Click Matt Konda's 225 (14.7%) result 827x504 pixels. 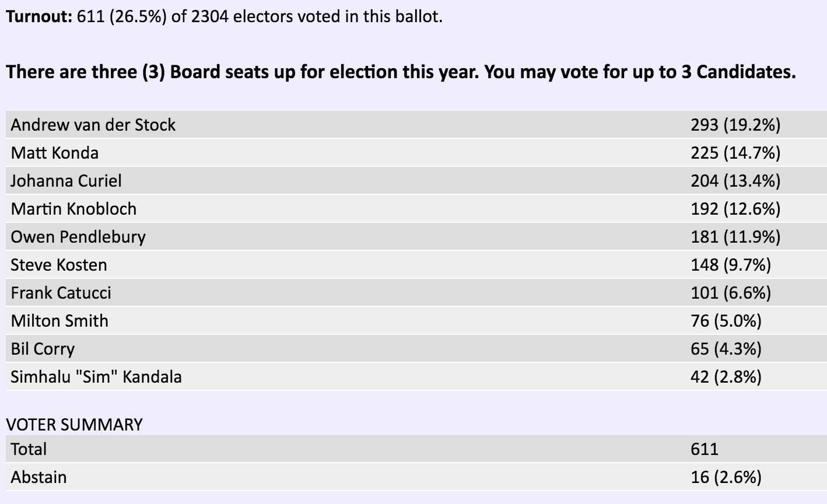tap(735, 153)
